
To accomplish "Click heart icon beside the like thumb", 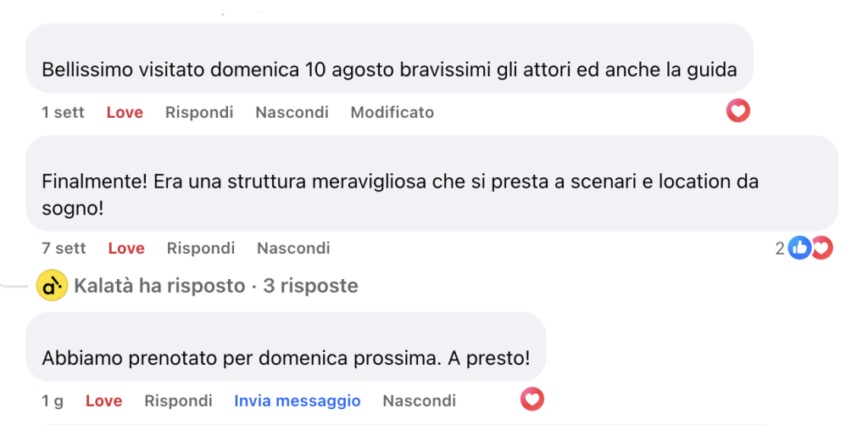I will (822, 249).
